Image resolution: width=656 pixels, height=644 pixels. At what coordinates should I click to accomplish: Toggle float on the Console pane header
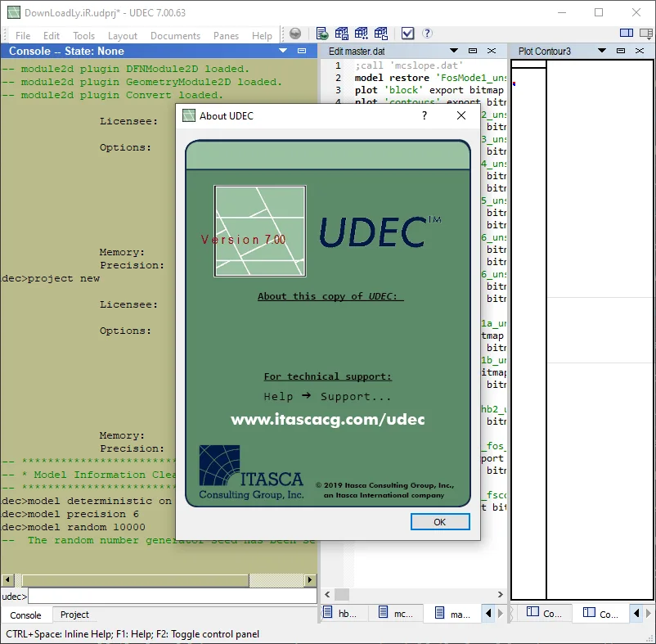pos(302,51)
